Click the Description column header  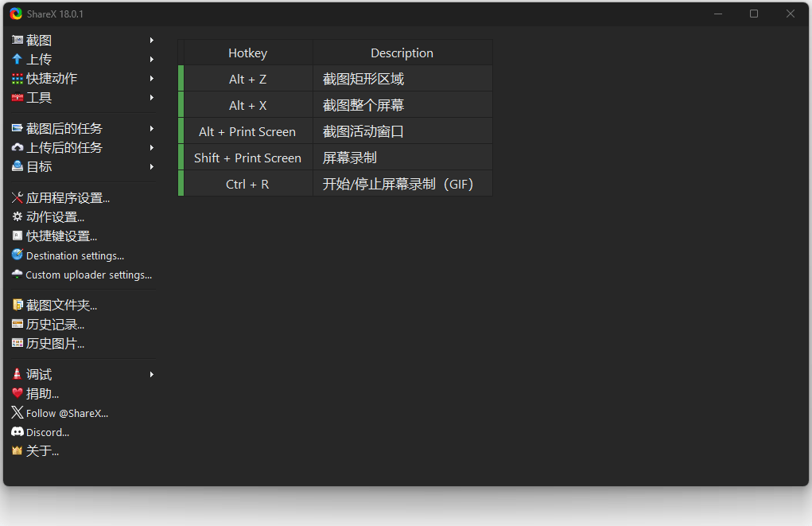(402, 53)
